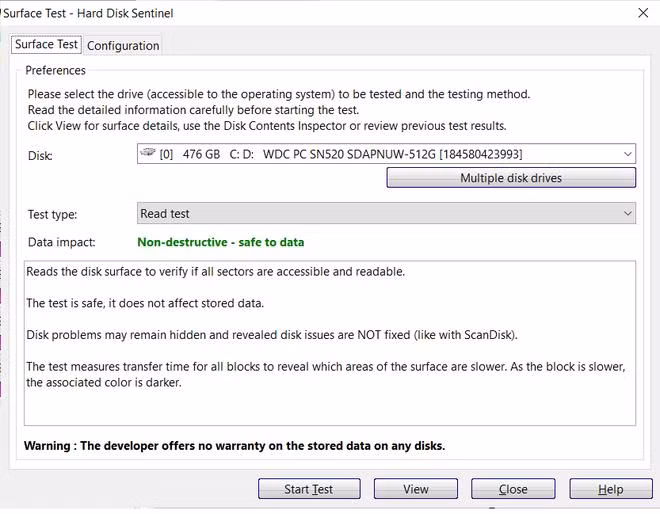This screenshot has width=660, height=514.
Task: Expand the Disk selection dropdown arrow
Action: 627,154
